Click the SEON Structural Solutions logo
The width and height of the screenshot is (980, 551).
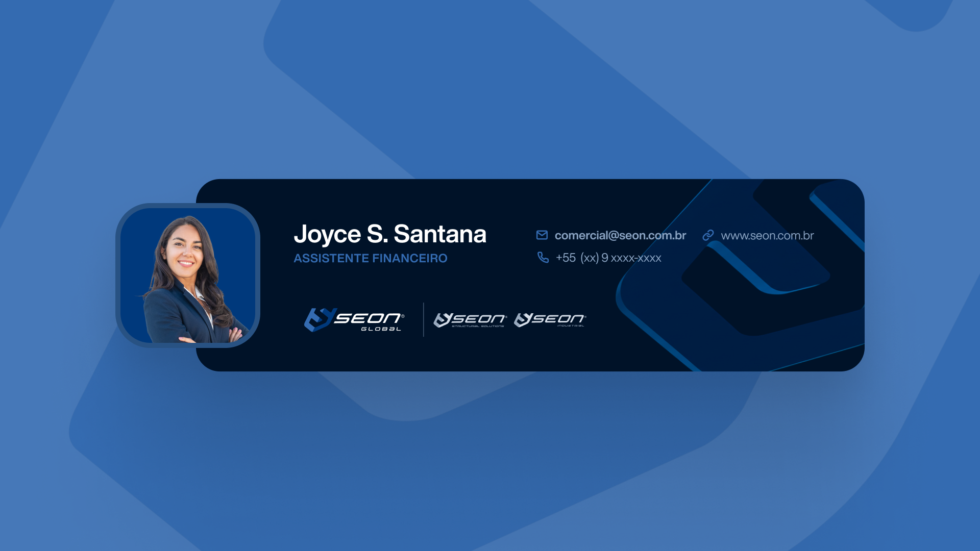click(x=470, y=320)
